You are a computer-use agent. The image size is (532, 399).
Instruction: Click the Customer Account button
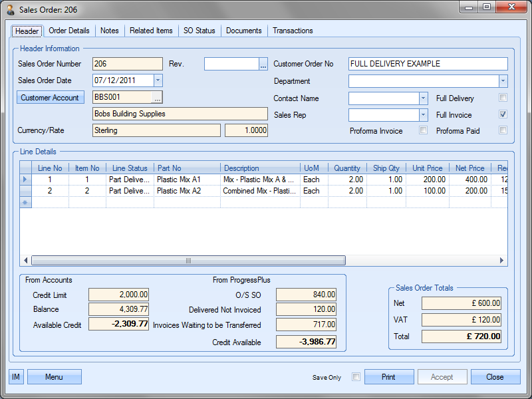click(x=50, y=98)
